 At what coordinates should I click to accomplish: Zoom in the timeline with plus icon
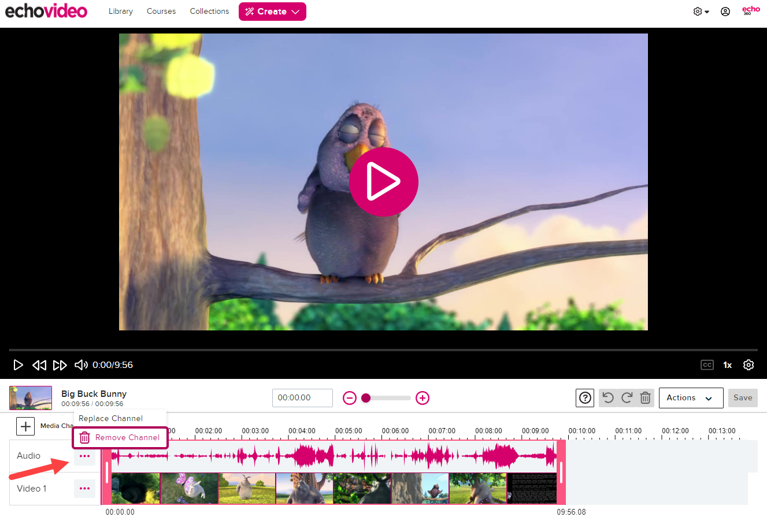[x=423, y=398]
